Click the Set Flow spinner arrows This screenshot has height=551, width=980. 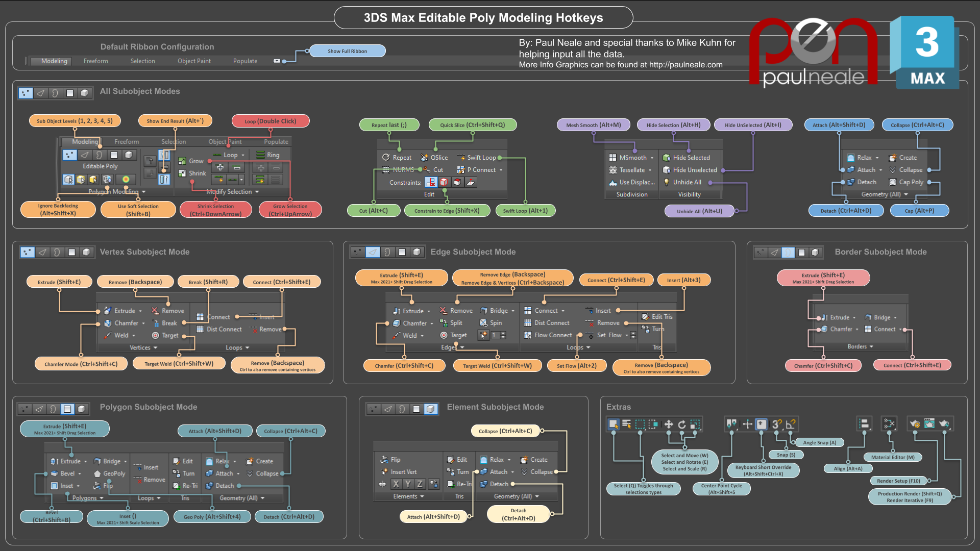point(633,335)
